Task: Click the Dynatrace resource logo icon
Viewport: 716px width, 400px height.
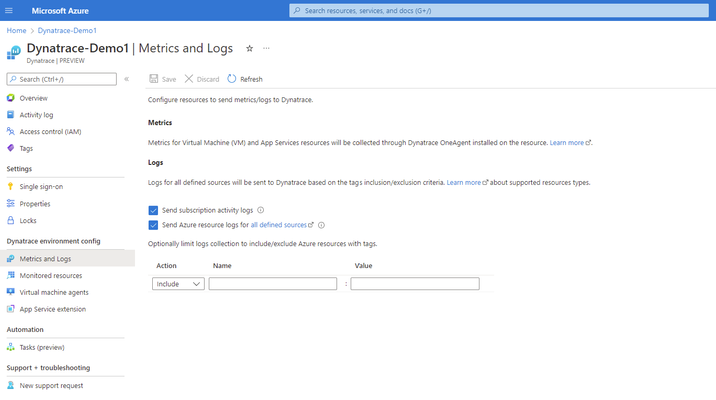Action: pos(14,53)
